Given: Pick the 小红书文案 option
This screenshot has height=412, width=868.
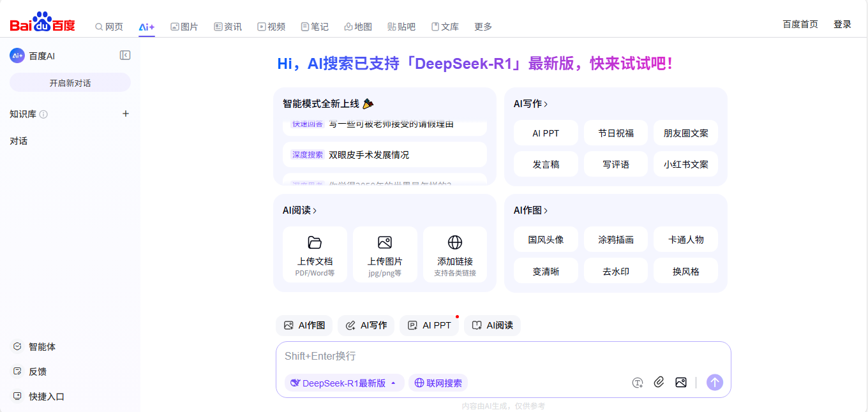Looking at the screenshot, I should click(686, 165).
